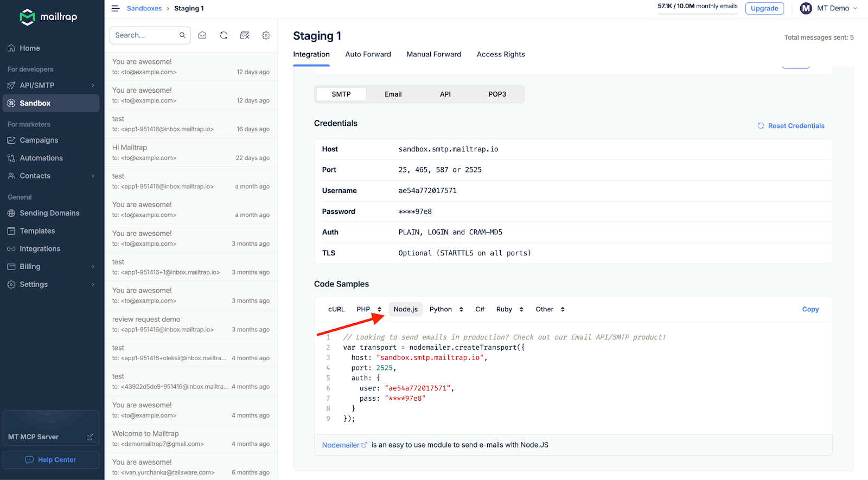Click the masked password value
The image size is (868, 480).
coord(415,212)
